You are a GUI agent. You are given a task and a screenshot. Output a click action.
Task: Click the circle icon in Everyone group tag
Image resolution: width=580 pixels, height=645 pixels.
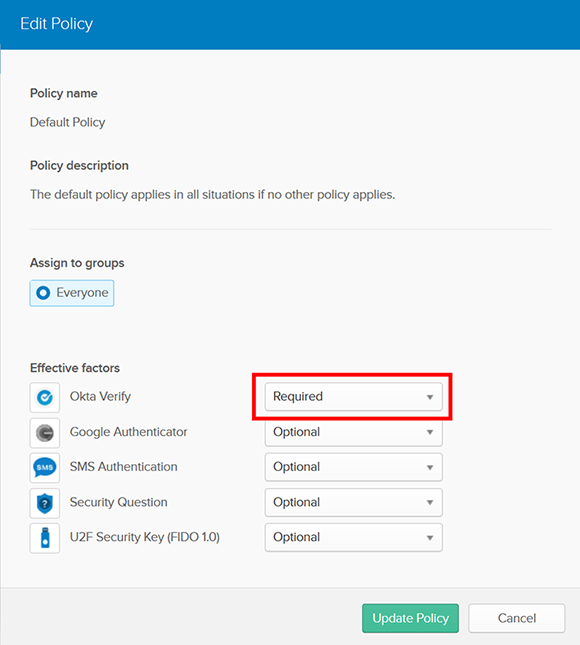43,293
